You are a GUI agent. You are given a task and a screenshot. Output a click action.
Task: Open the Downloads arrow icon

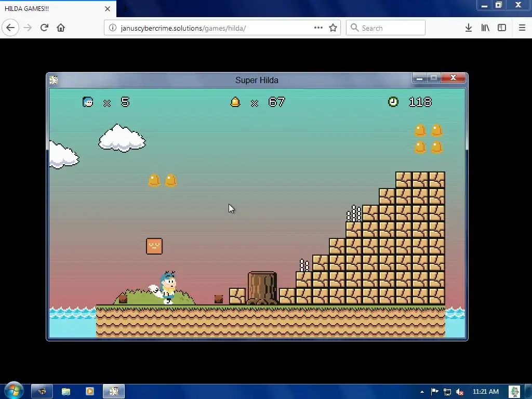coord(469,28)
